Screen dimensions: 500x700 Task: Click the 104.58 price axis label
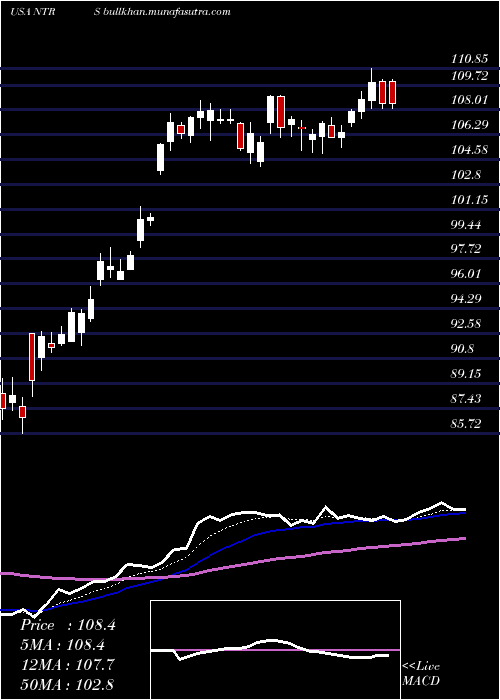[x=467, y=150]
